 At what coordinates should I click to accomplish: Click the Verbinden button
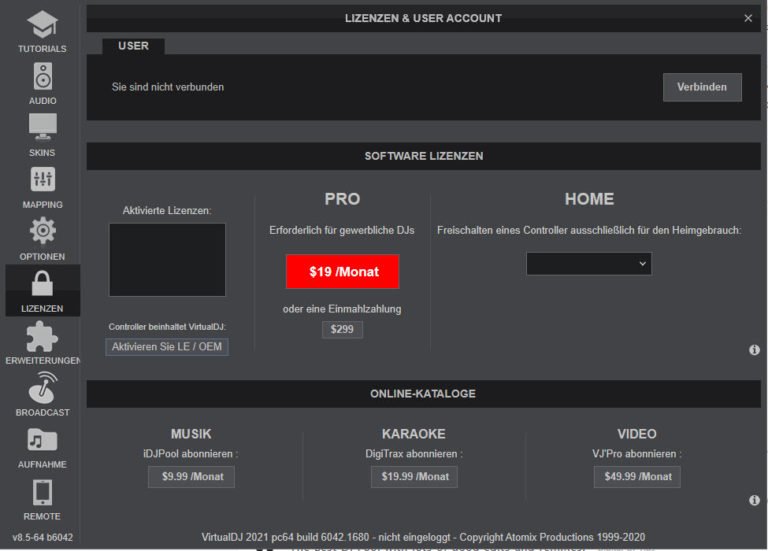[x=702, y=87]
